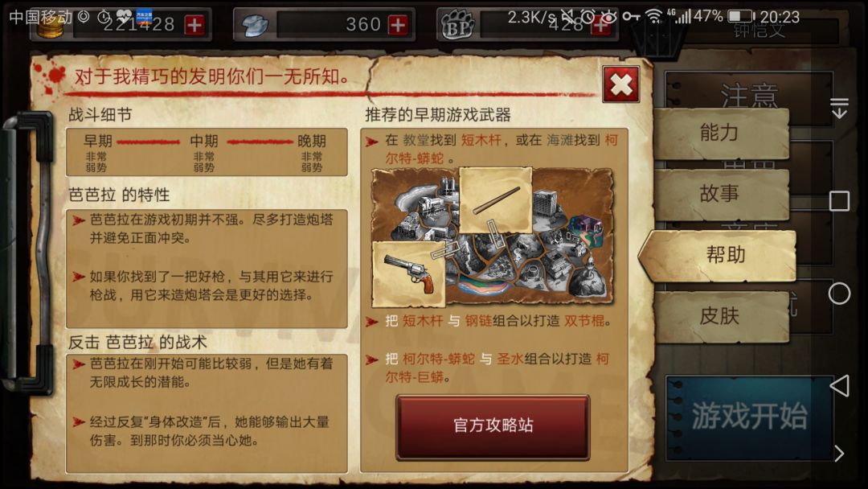The image size is (868, 489).
Task: Tap the plus next to 360 gems
Action: pyautogui.click(x=398, y=25)
